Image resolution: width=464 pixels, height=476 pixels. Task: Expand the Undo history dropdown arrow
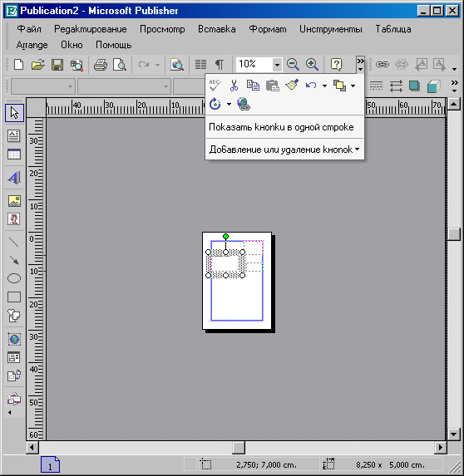point(324,86)
